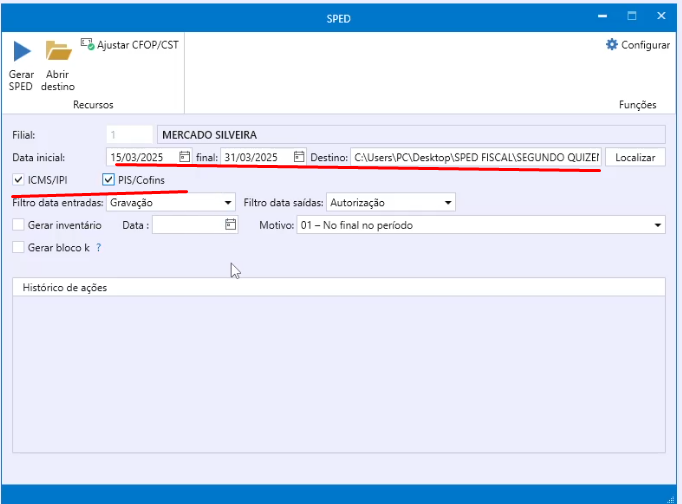This screenshot has height=504, width=682.
Task: Click inside the Histórico de ações panel
Action: [338, 380]
